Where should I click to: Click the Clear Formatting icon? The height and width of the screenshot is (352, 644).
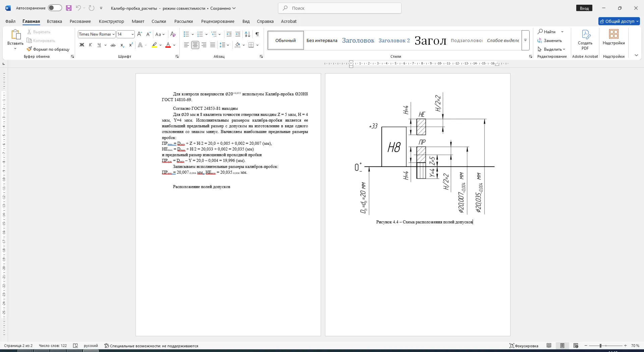coord(173,34)
